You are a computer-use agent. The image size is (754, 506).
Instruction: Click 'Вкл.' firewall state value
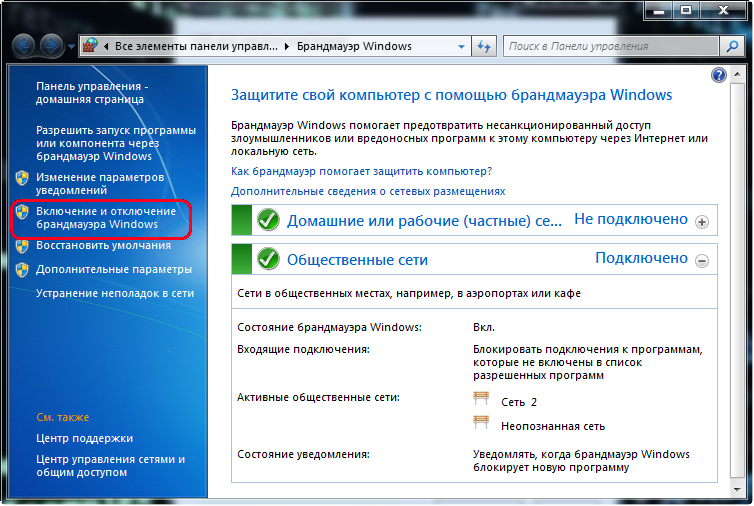click(484, 327)
